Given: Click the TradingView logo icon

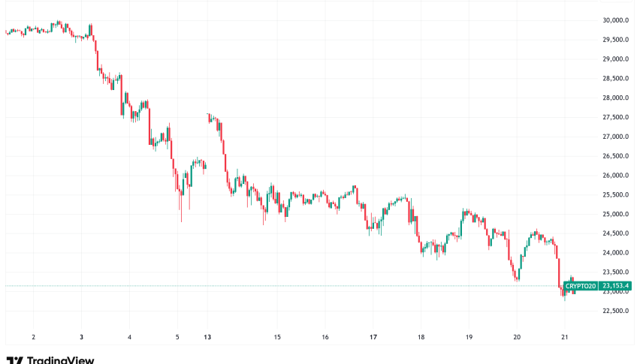Looking at the screenshot, I should (x=14, y=359).
